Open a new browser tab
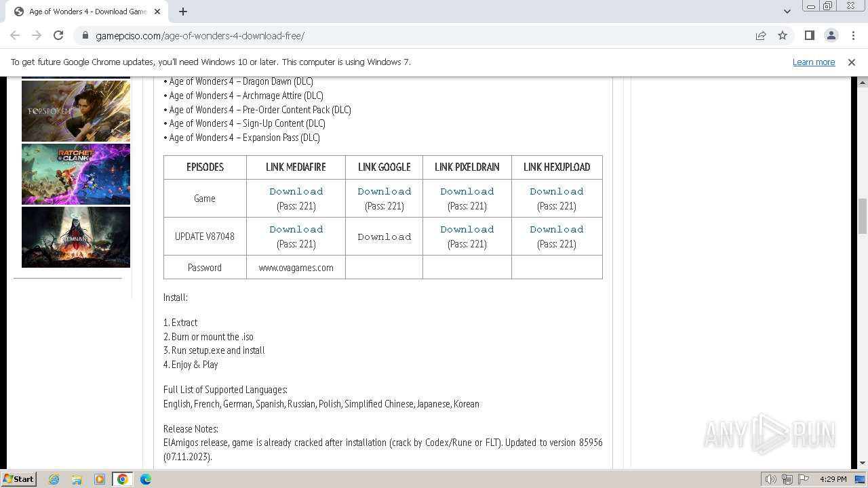The image size is (868, 488). [183, 12]
